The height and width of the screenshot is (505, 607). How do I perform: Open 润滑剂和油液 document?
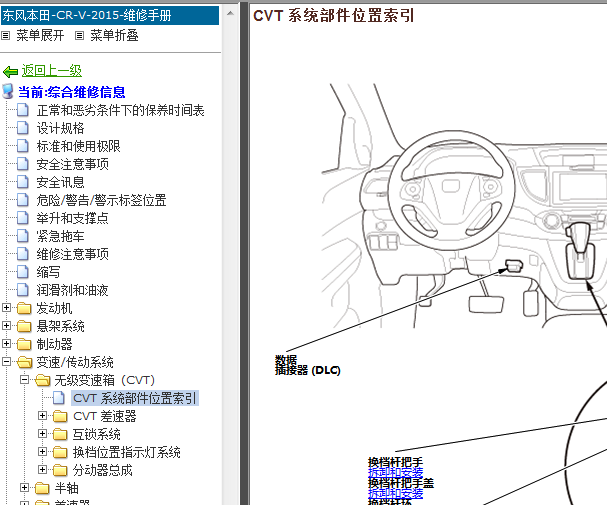pyautogui.click(x=72, y=290)
